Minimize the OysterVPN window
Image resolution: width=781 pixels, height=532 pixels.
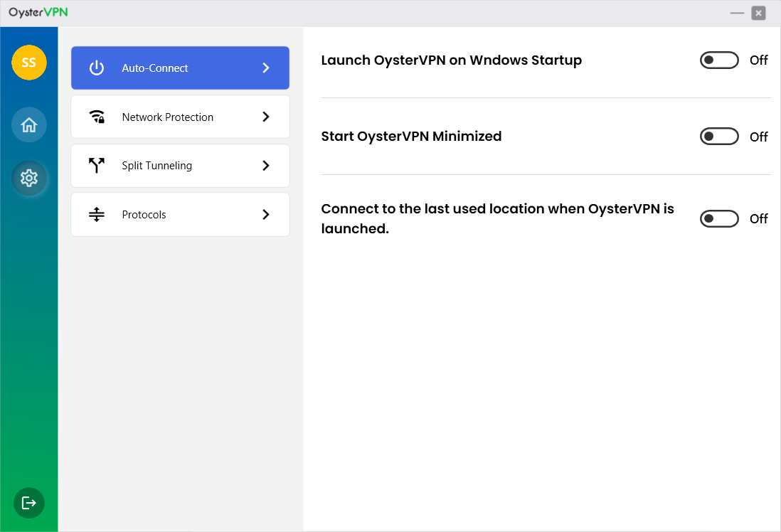[737, 13]
